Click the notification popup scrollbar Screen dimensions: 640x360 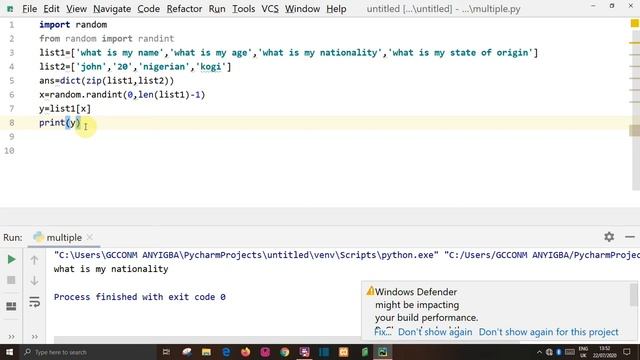[633, 295]
